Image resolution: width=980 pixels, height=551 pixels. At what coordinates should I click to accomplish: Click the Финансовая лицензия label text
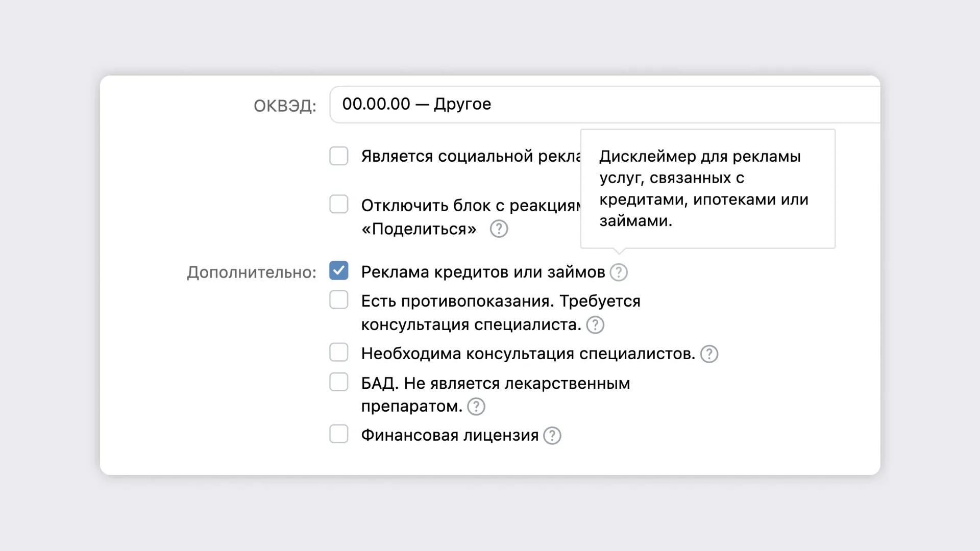click(450, 435)
